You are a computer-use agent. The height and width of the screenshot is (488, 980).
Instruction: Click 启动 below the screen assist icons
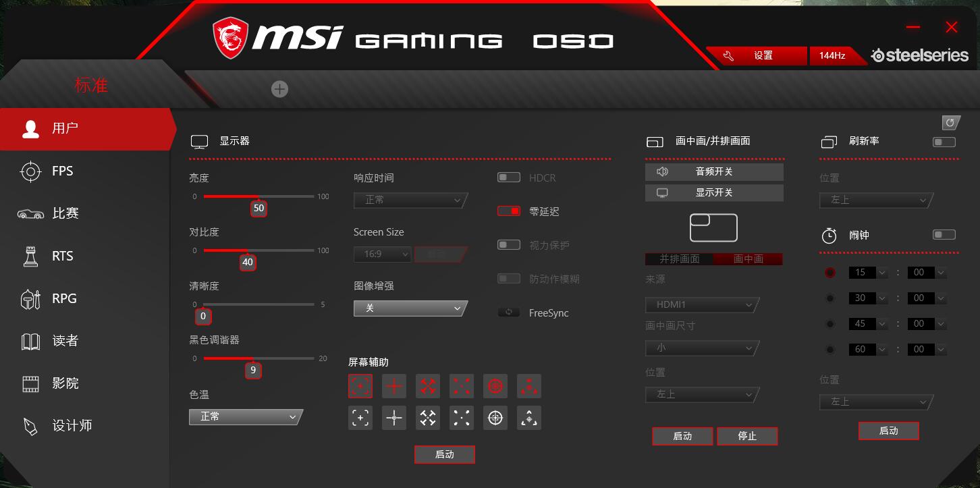444,454
